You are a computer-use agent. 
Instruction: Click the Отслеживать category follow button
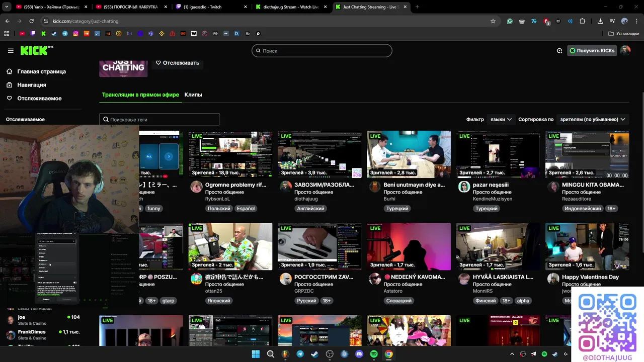tap(177, 63)
